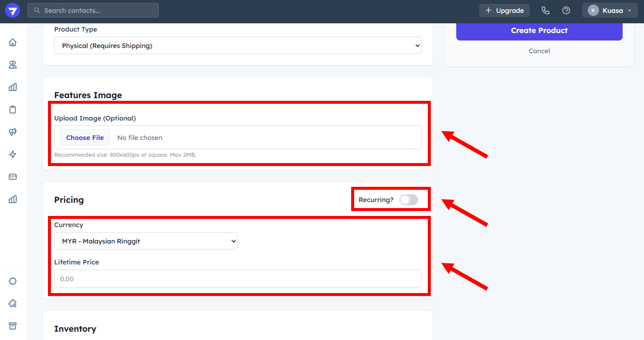Click the puzzle piece integrations icon
The height and width of the screenshot is (340, 644).
(x=13, y=303)
